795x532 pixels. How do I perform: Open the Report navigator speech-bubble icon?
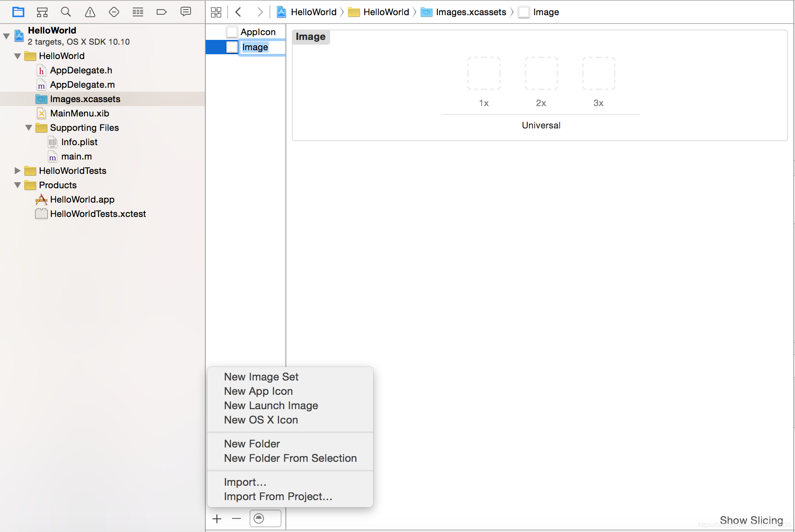pyautogui.click(x=186, y=12)
